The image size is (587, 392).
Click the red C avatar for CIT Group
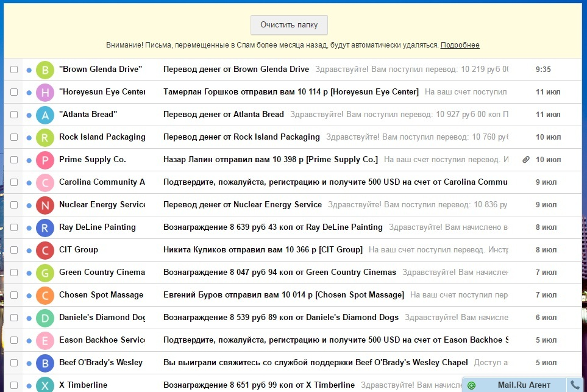45,250
